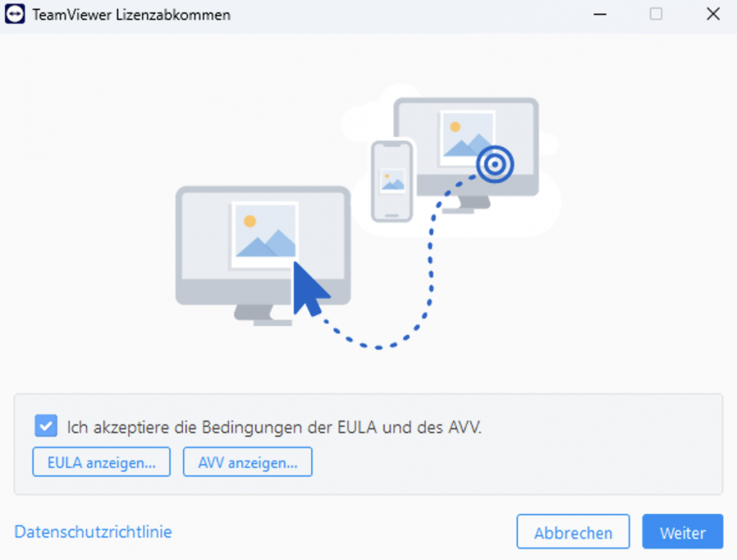737x560 pixels.
Task: Click the small monitor in the cloud
Action: click(466, 155)
